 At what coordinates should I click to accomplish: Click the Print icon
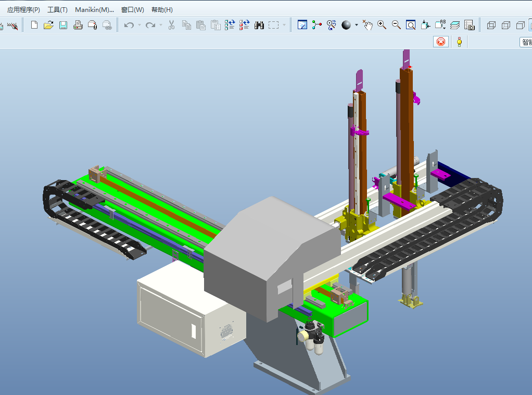[x=78, y=25]
